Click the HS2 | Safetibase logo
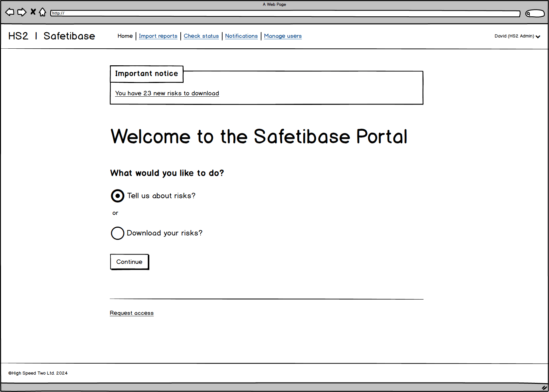The width and height of the screenshot is (549, 392). click(52, 36)
